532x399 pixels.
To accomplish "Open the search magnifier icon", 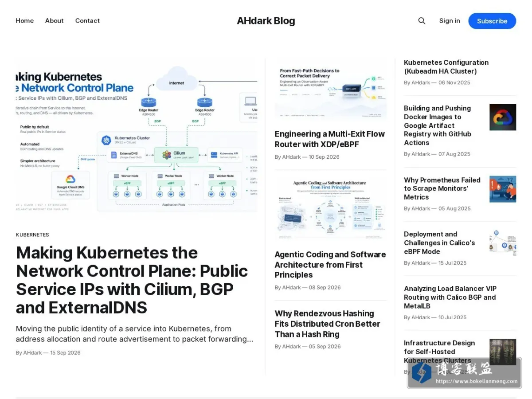I will 422,21.
